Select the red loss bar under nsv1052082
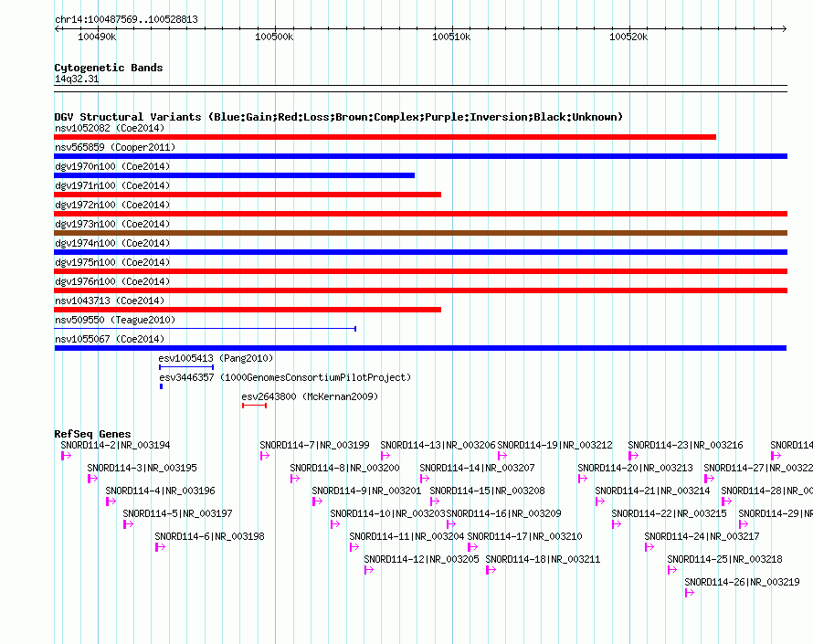 click(x=385, y=137)
